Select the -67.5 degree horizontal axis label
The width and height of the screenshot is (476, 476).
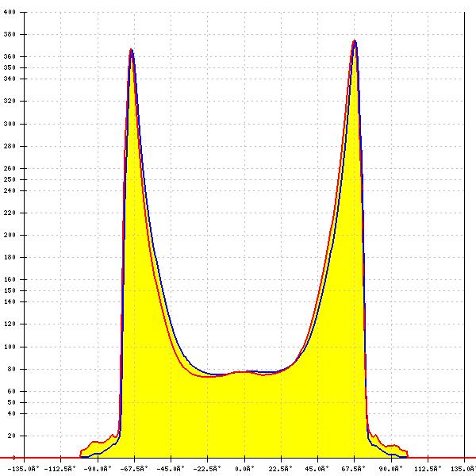pyautogui.click(x=134, y=469)
